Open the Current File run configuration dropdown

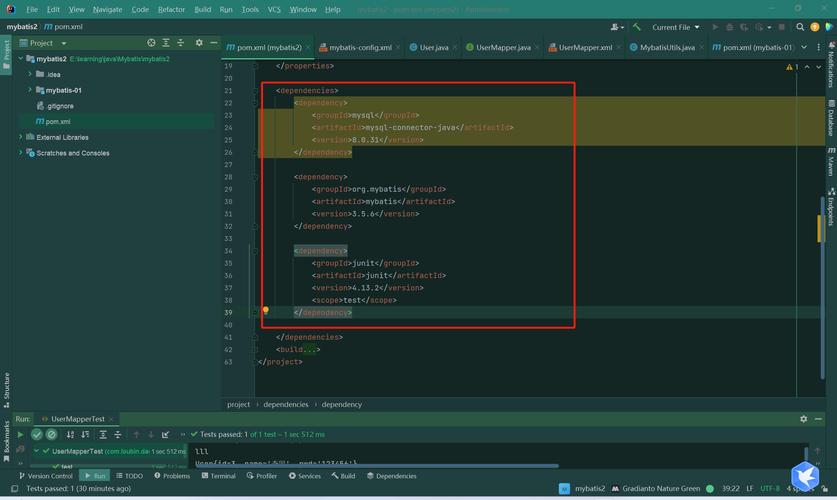(675, 27)
